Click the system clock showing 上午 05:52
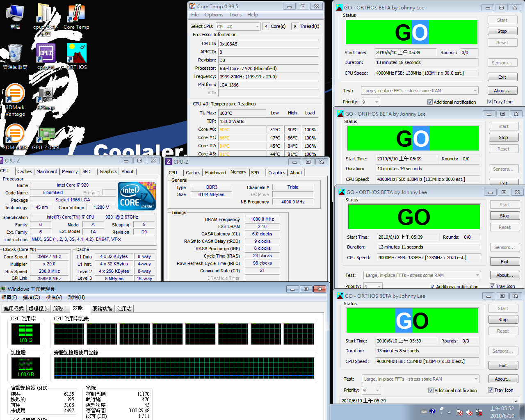The image size is (525, 420). point(502,412)
